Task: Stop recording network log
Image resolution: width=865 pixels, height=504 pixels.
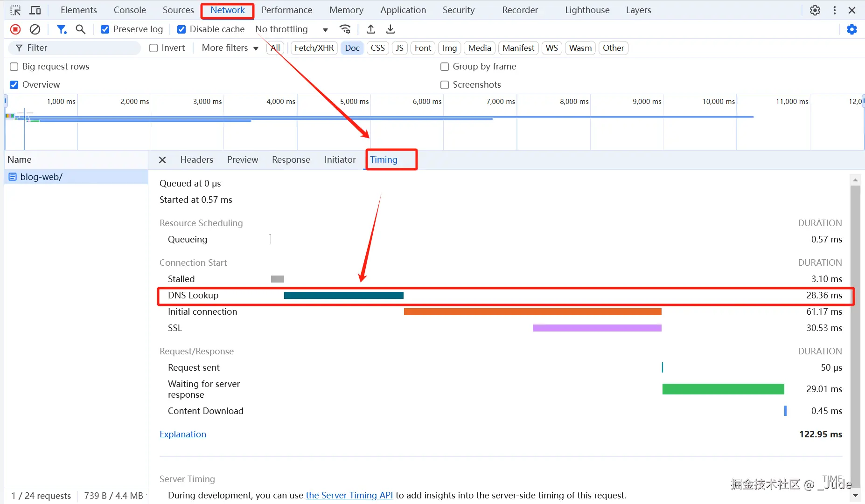Action: (x=15, y=29)
